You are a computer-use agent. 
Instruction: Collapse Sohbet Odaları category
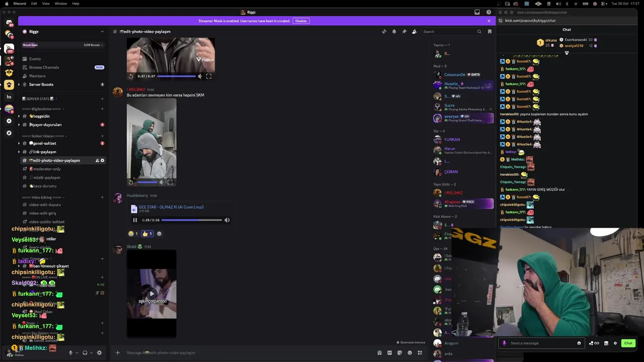[45, 136]
